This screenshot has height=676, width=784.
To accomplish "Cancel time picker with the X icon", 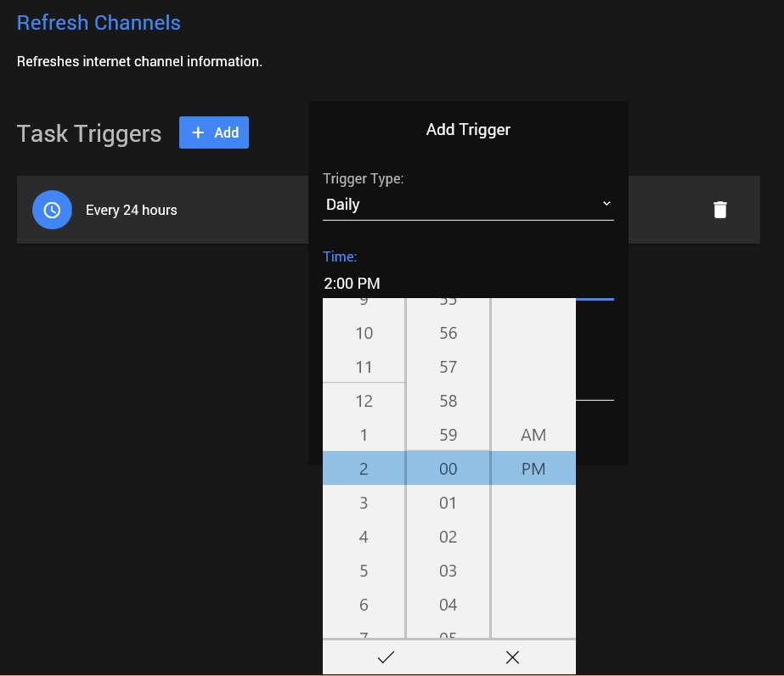I will pos(512,656).
